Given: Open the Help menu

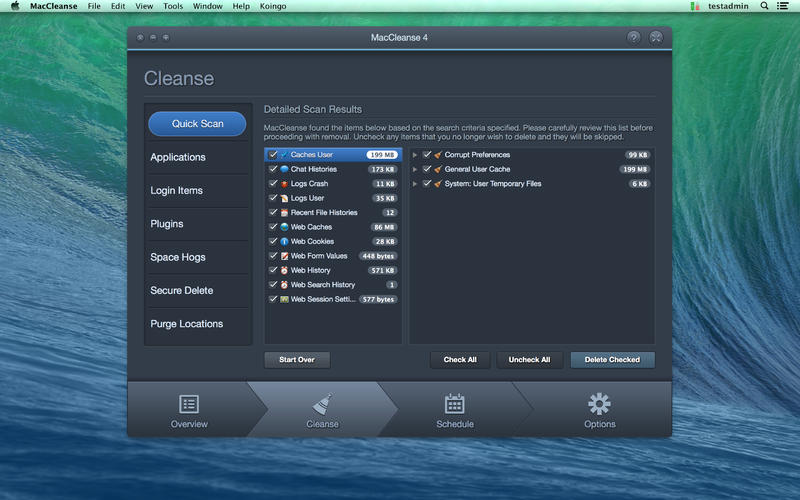Looking at the screenshot, I should 241,6.
